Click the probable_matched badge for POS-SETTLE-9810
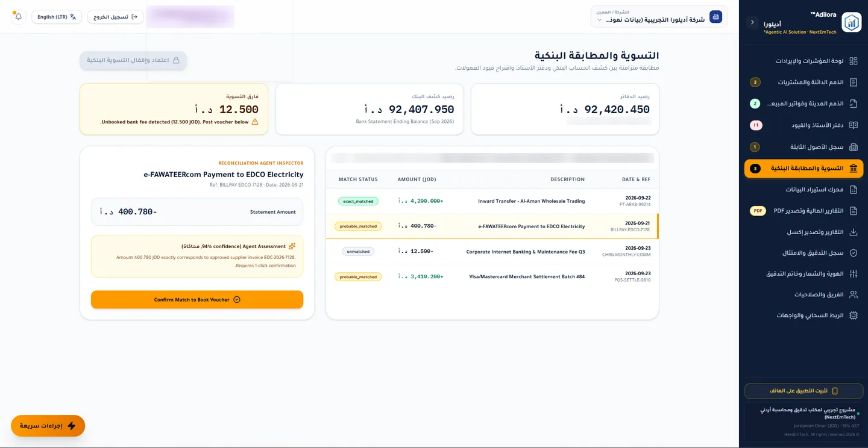 [358, 277]
